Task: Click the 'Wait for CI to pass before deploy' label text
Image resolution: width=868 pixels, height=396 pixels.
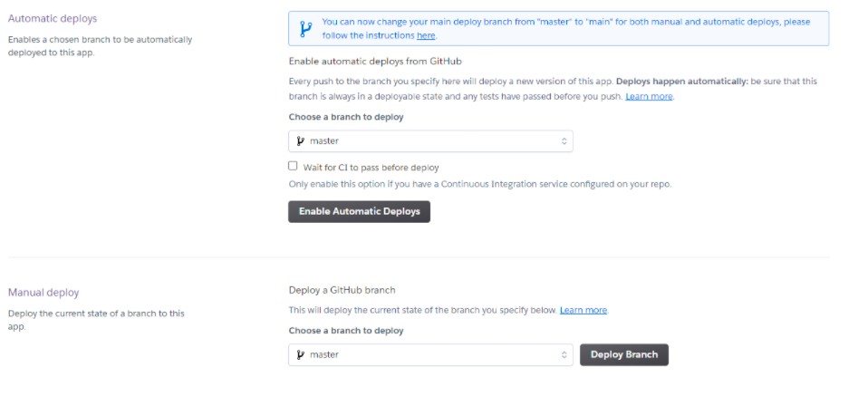Action: 371,168
